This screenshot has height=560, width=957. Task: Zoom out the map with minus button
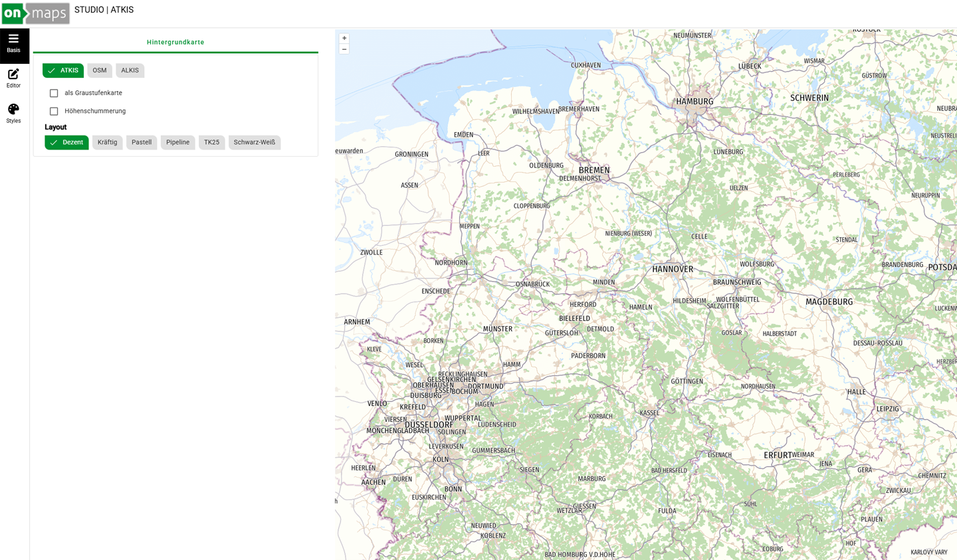(344, 49)
